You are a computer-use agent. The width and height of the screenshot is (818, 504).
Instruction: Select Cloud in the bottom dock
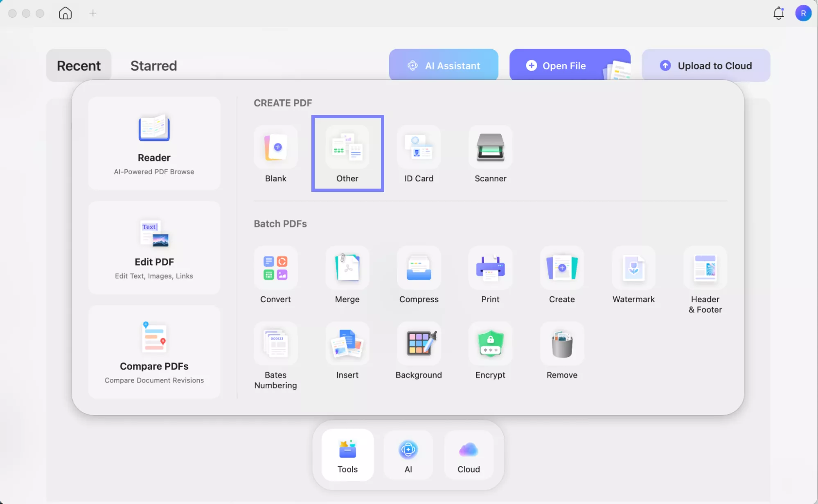(x=469, y=455)
